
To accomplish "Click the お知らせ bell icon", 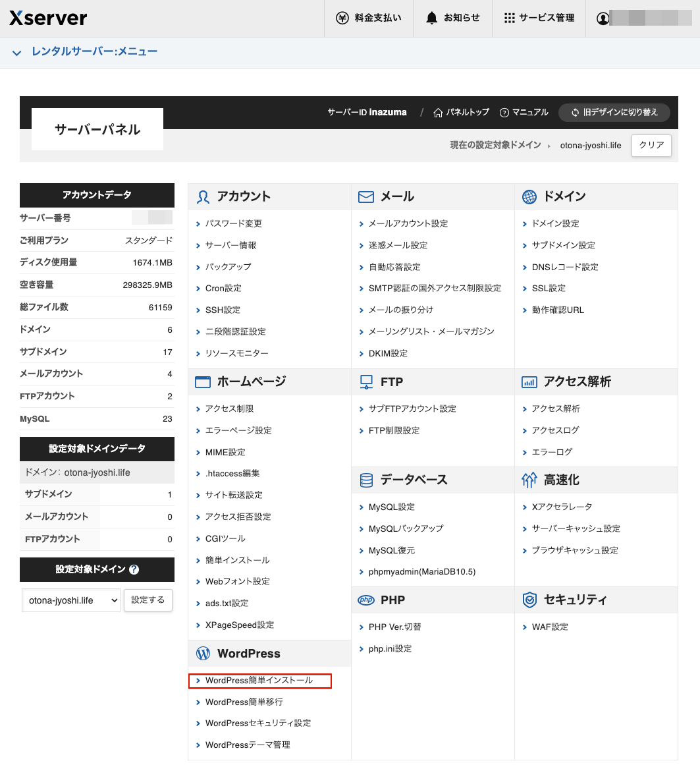I will [431, 18].
